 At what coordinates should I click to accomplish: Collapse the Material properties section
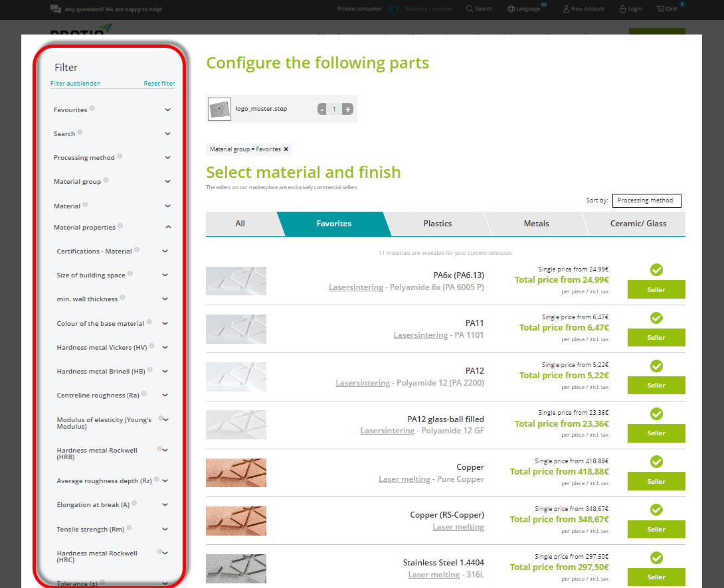[168, 227]
